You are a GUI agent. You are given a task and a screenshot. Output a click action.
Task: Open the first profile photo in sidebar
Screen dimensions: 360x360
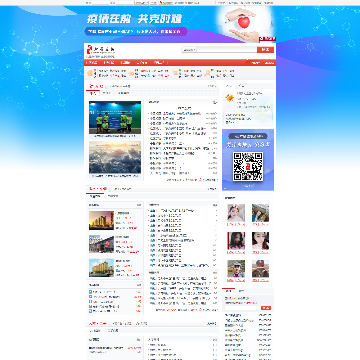click(x=236, y=213)
